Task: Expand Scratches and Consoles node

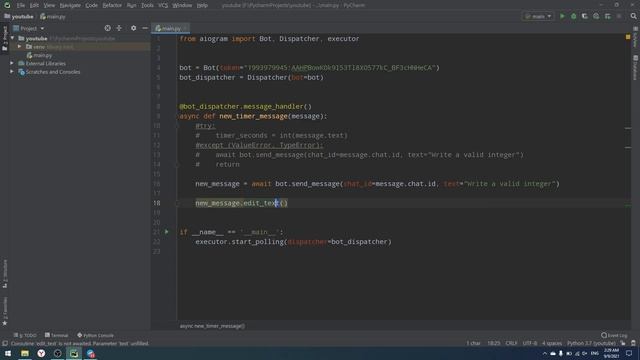Action: point(12,72)
